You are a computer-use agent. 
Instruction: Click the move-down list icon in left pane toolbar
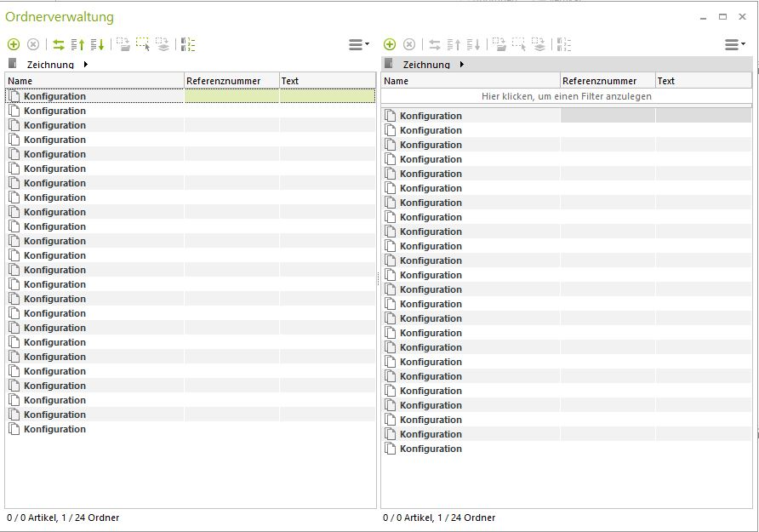point(97,44)
